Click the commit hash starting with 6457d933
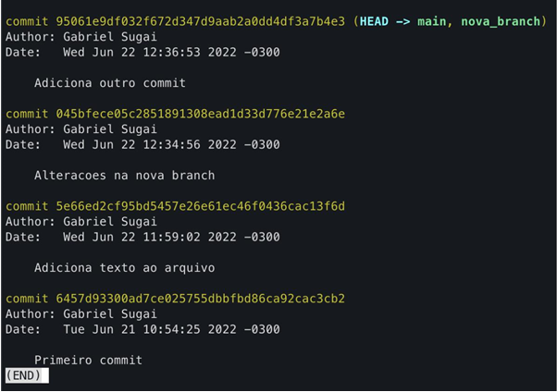The height and width of the screenshot is (392, 557). 201,299
